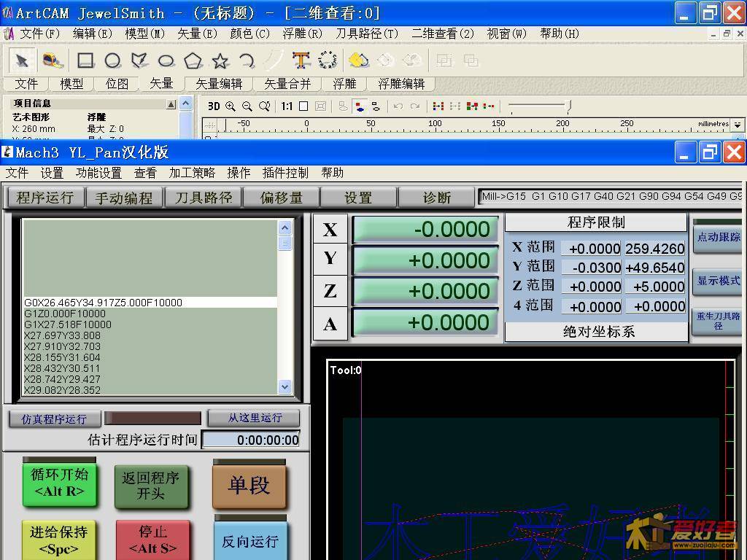The image size is (747, 560).
Task: Click the last red-green colour link icon
Action: click(x=489, y=106)
